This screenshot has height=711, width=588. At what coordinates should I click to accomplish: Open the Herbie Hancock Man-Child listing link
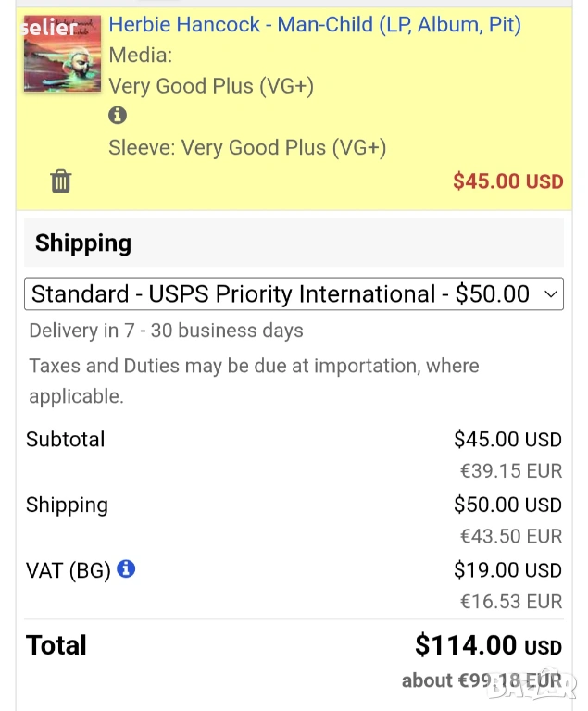click(x=315, y=24)
